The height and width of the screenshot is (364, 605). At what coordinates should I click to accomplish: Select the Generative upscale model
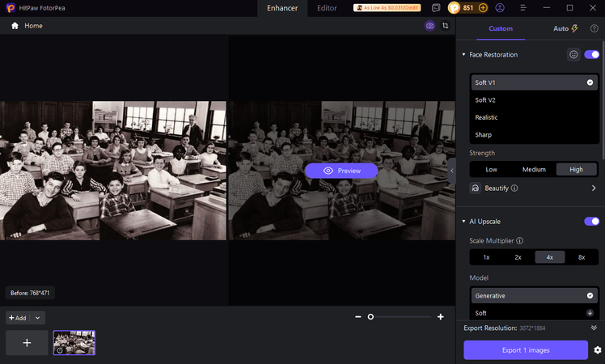point(534,296)
